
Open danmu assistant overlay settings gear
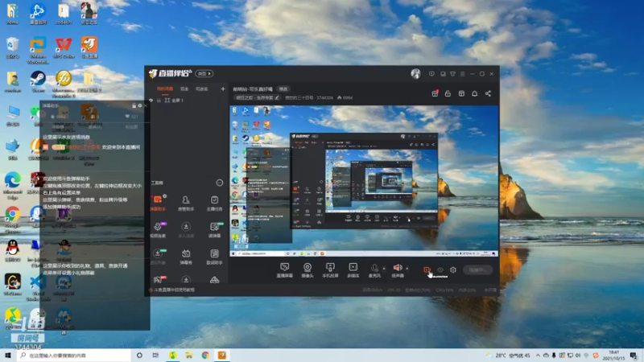tap(139, 105)
